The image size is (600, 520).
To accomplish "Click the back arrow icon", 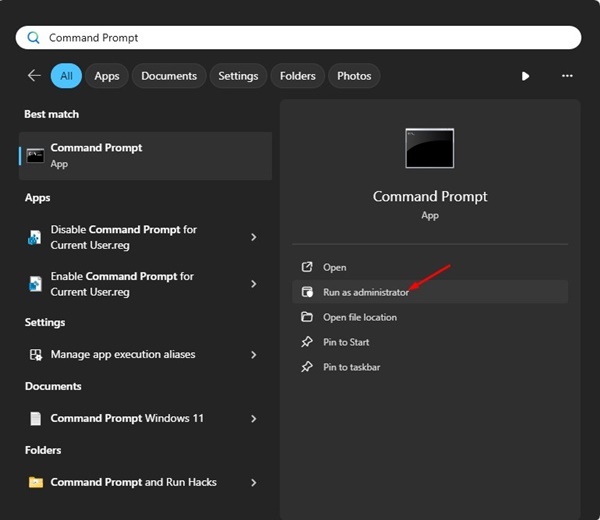I will (x=34, y=76).
